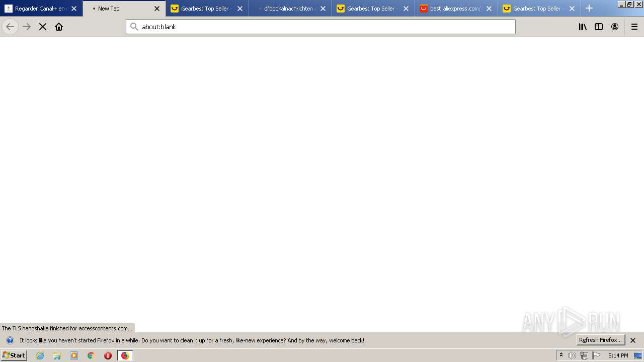Open the Firefox home page

click(59, 27)
